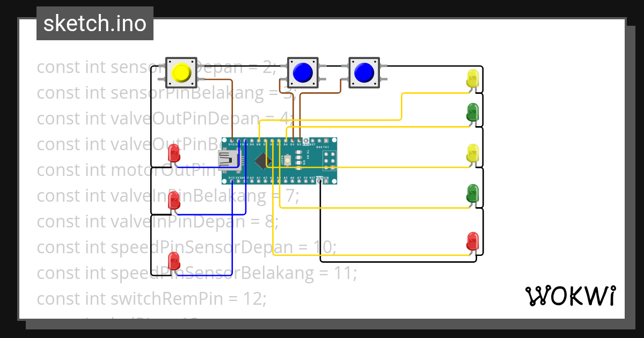This screenshot has height=338, width=644.
Task: Toggle the RESET button on the Arduino Nano
Action: click(x=287, y=160)
